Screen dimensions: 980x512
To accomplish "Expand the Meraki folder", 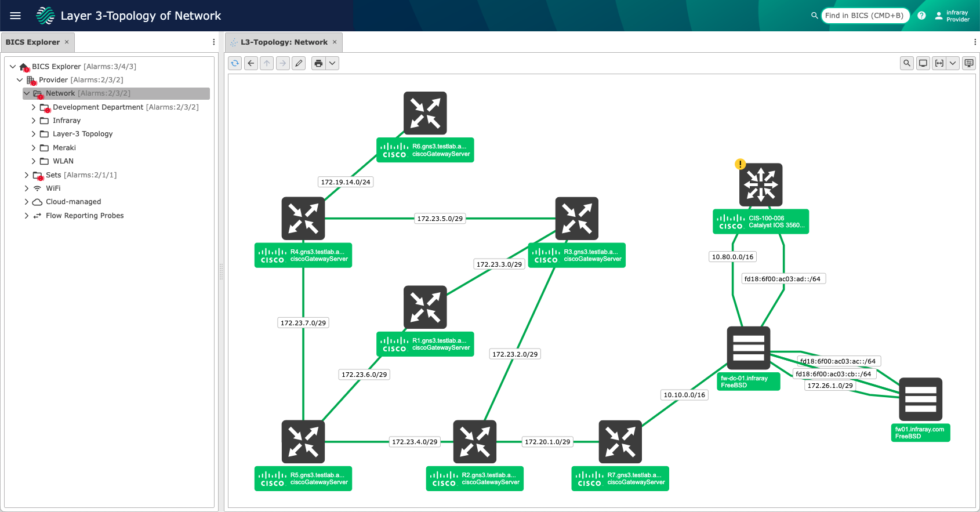I will click(34, 148).
